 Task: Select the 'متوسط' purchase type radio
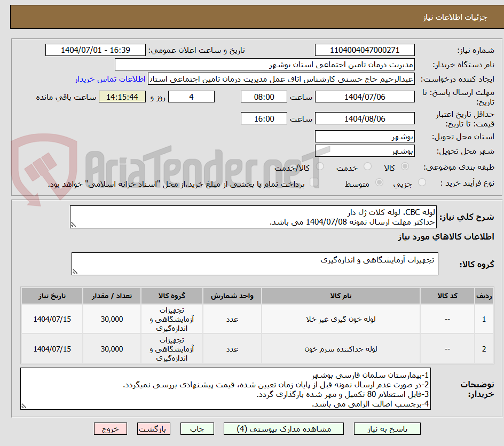click(379, 182)
